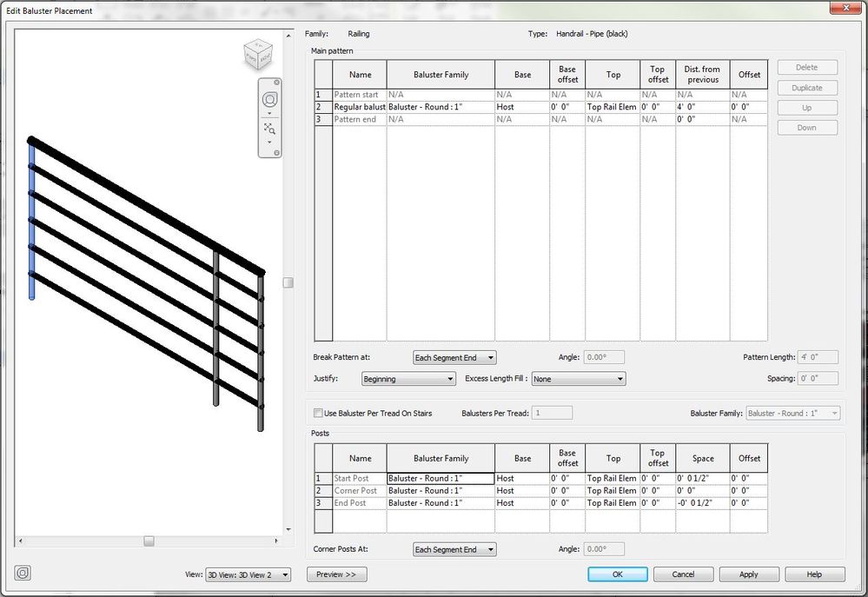The image size is (868, 597).
Task: Click Start Post Base Host cell
Action: 522,479
